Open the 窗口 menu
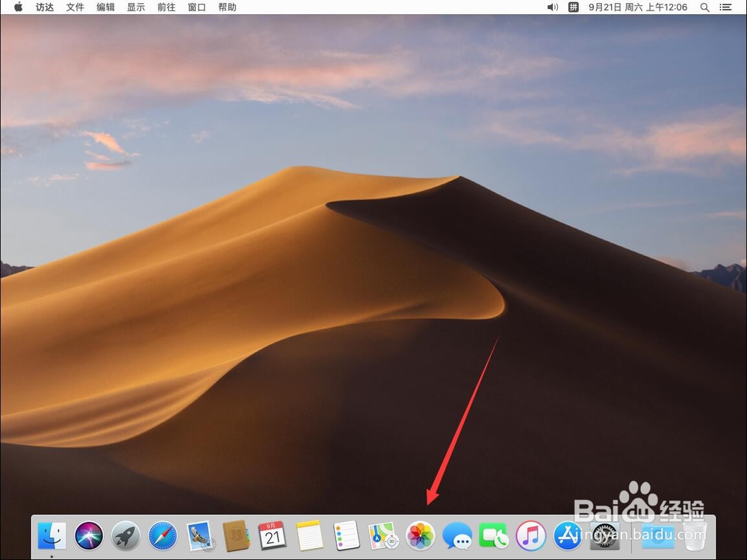Screen dimensions: 747x560 pos(196,7)
